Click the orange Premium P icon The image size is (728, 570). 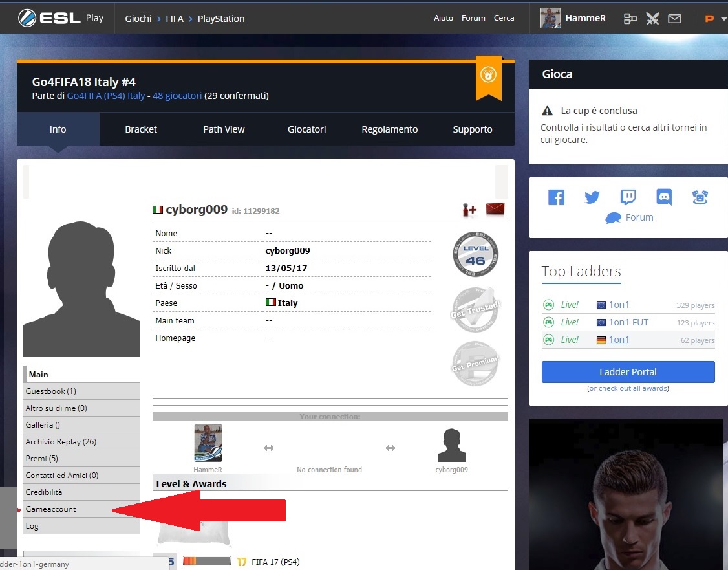[x=709, y=19]
